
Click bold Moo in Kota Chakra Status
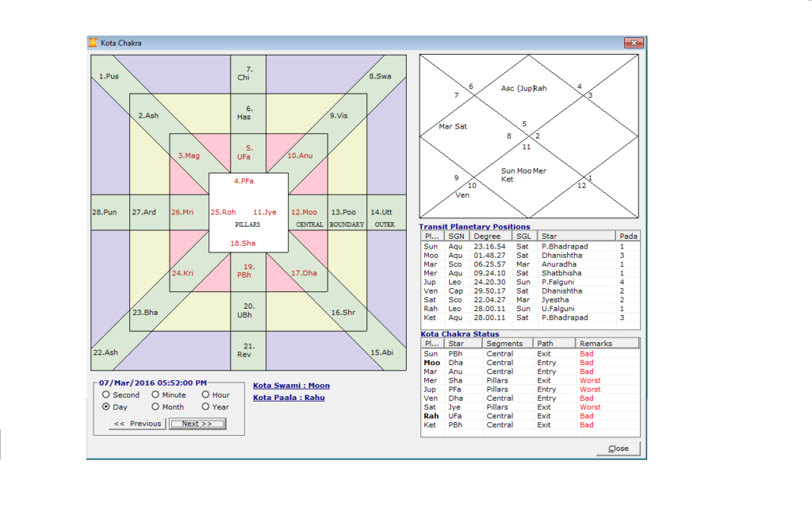click(x=432, y=362)
